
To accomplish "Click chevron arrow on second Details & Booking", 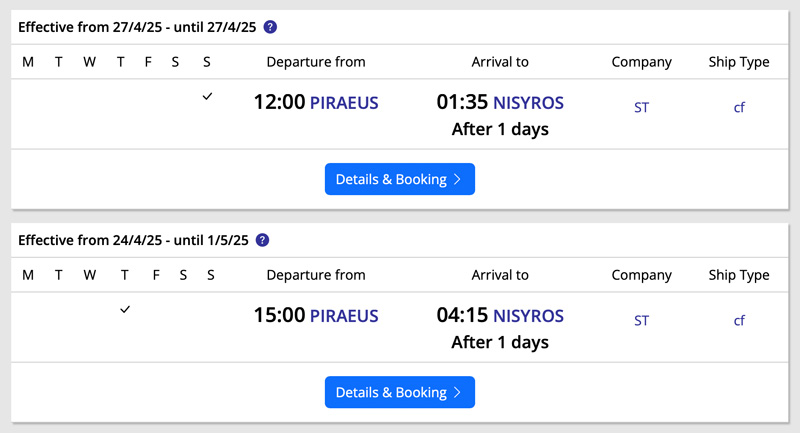I will [457, 393].
